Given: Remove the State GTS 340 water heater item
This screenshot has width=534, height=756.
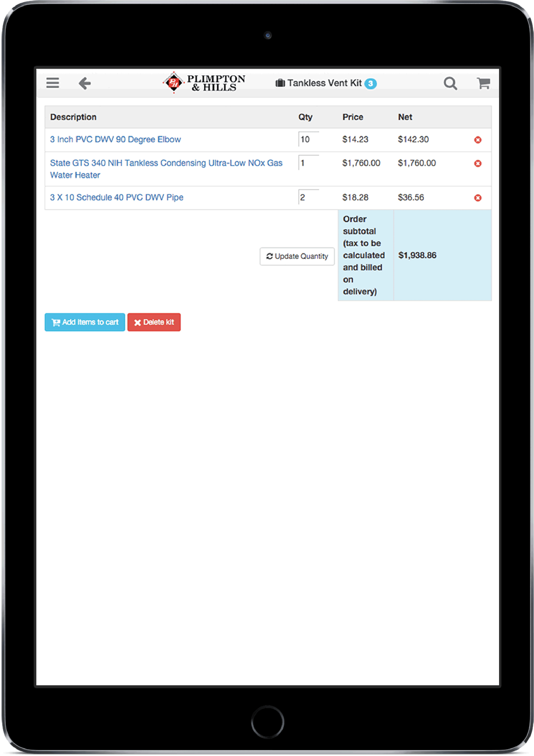Looking at the screenshot, I should point(477,164).
